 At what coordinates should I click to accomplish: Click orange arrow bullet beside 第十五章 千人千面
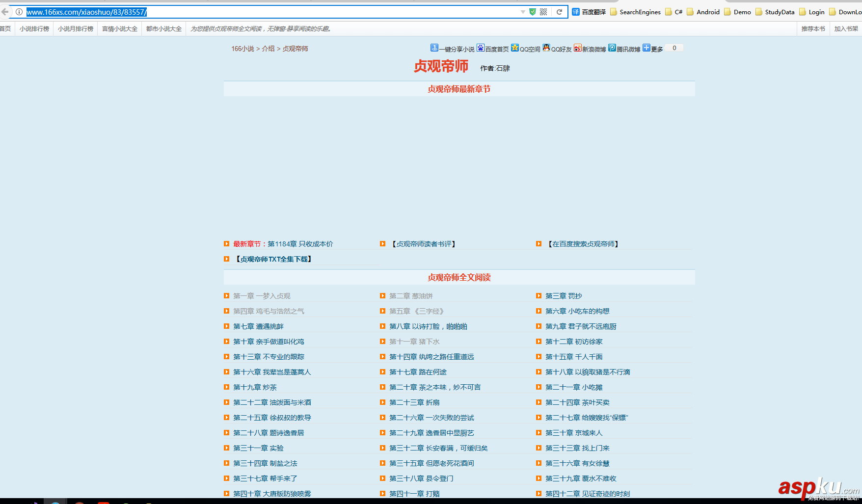(x=539, y=357)
